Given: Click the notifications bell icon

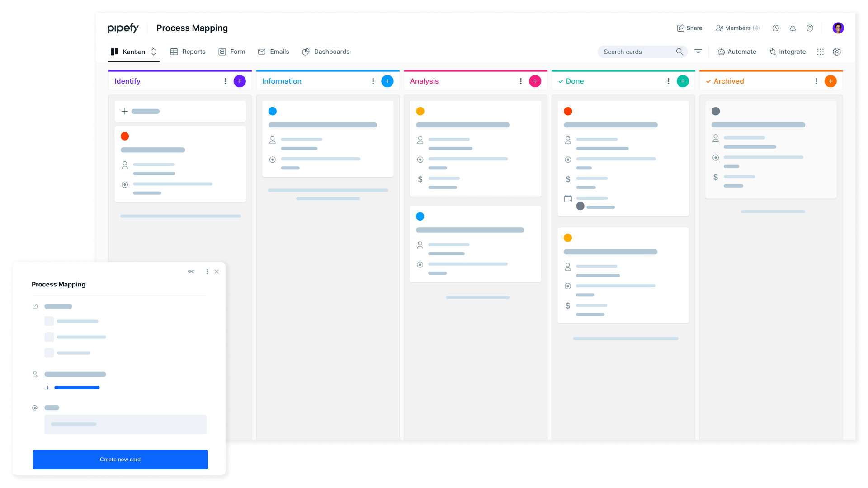Looking at the screenshot, I should pyautogui.click(x=793, y=28).
